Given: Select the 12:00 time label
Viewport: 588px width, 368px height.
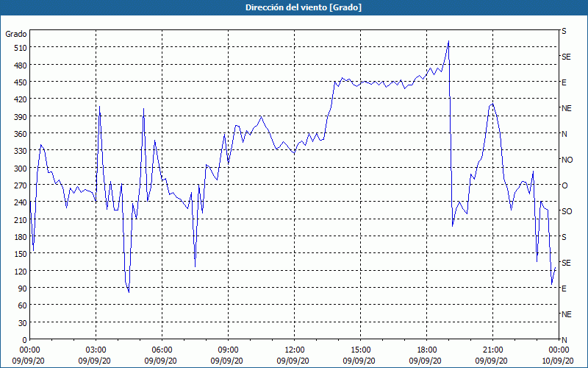Looking at the screenshot, I should tap(295, 350).
